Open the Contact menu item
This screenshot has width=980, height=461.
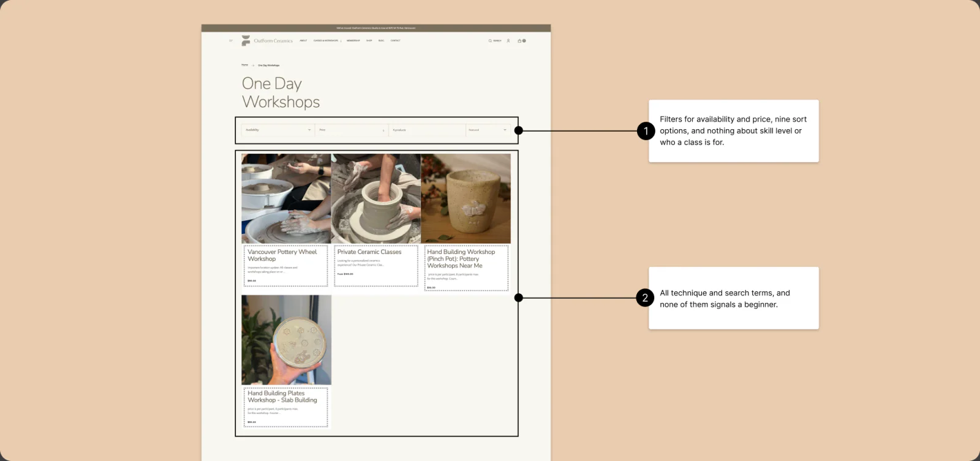click(x=396, y=41)
